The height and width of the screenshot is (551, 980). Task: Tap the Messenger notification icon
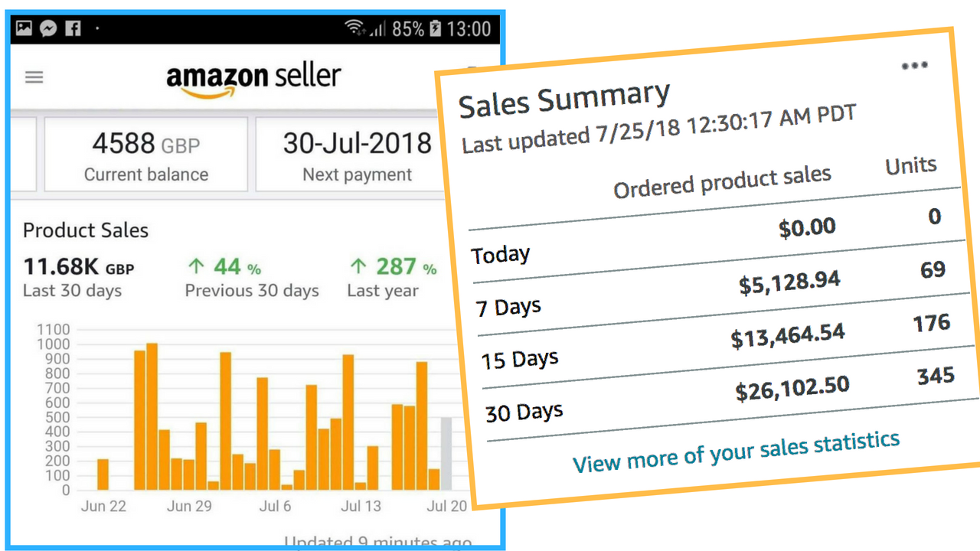pos(47,29)
